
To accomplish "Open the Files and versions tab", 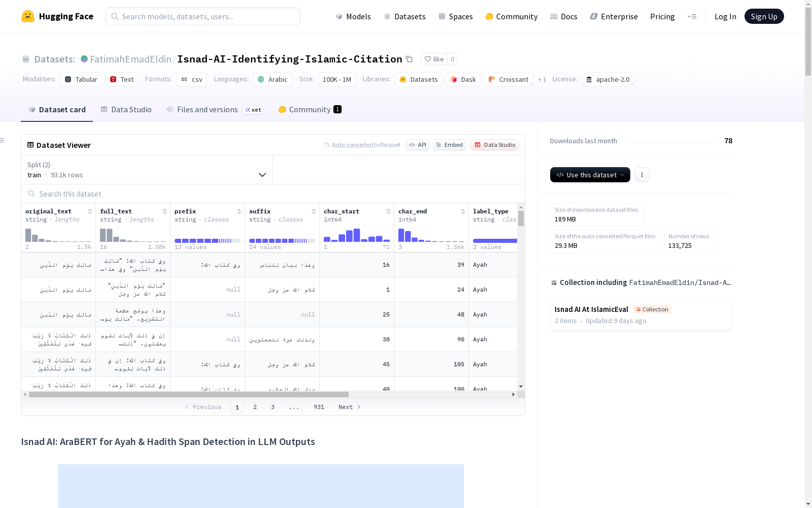I will (x=215, y=109).
